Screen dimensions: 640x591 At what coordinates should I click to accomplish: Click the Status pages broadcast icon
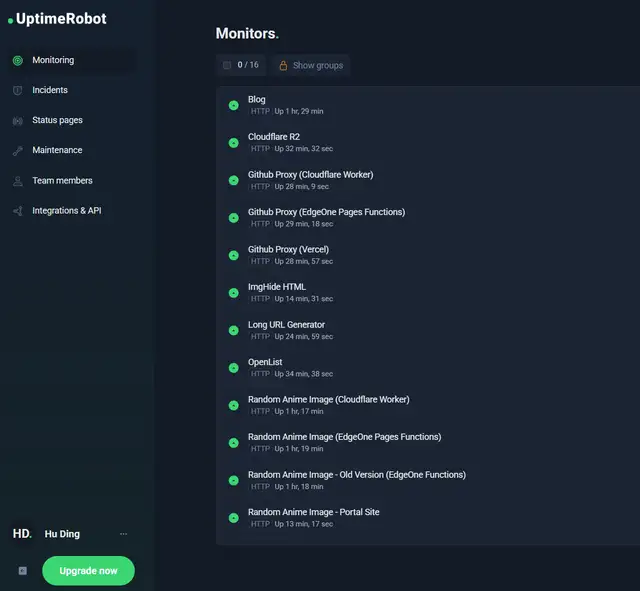pyautogui.click(x=17, y=121)
